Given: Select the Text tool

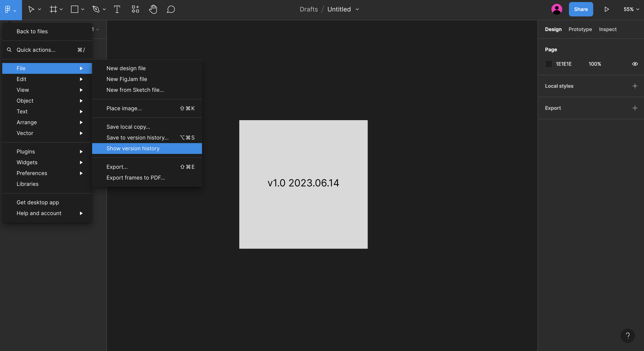Looking at the screenshot, I should point(117,9).
